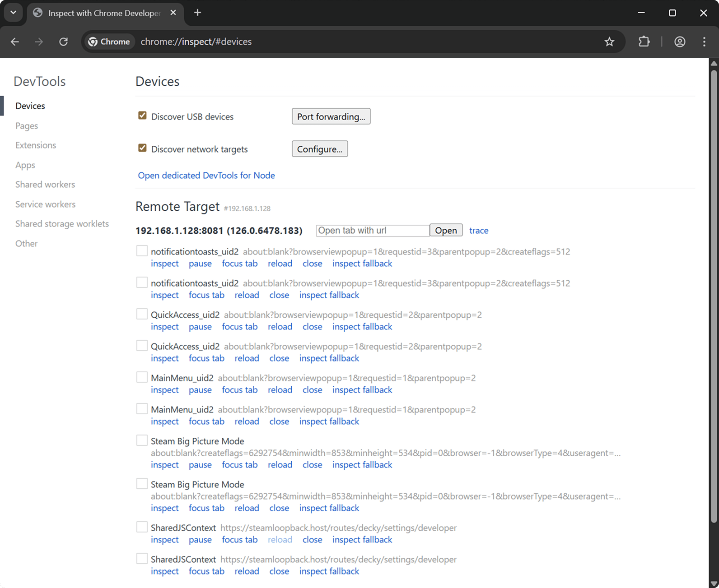Click the vertical page scrollbar
The image size is (719, 588).
(714, 293)
